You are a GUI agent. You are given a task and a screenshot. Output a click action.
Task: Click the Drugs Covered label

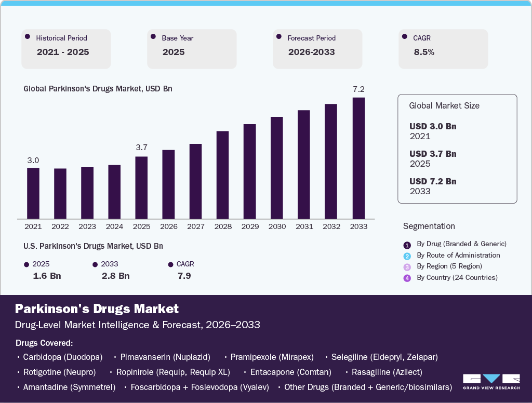[44, 343]
